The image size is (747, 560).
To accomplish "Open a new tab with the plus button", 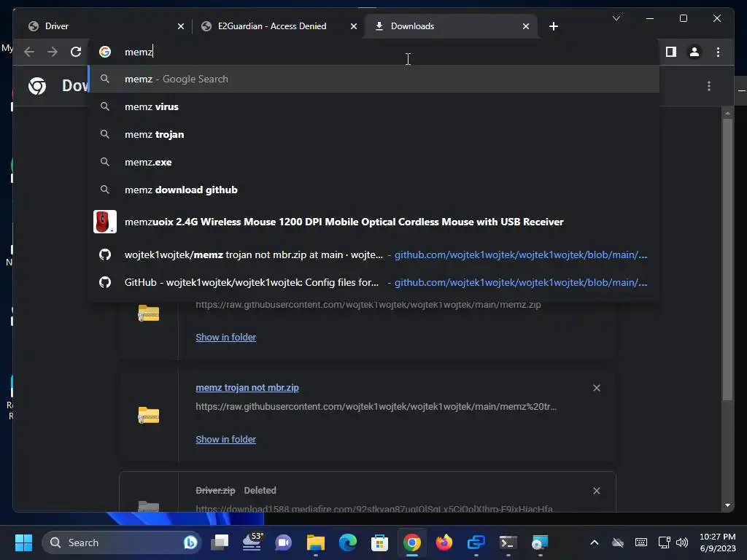I will (553, 26).
